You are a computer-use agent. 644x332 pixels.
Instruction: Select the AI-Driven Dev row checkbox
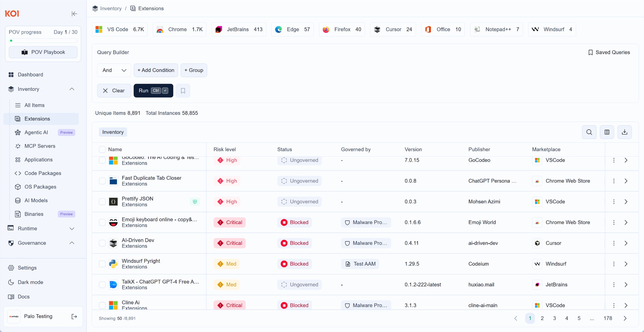click(102, 243)
